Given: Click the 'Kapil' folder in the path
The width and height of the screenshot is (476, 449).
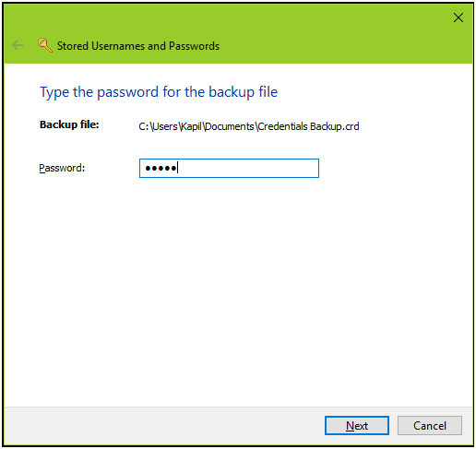Looking at the screenshot, I should coord(191,126).
